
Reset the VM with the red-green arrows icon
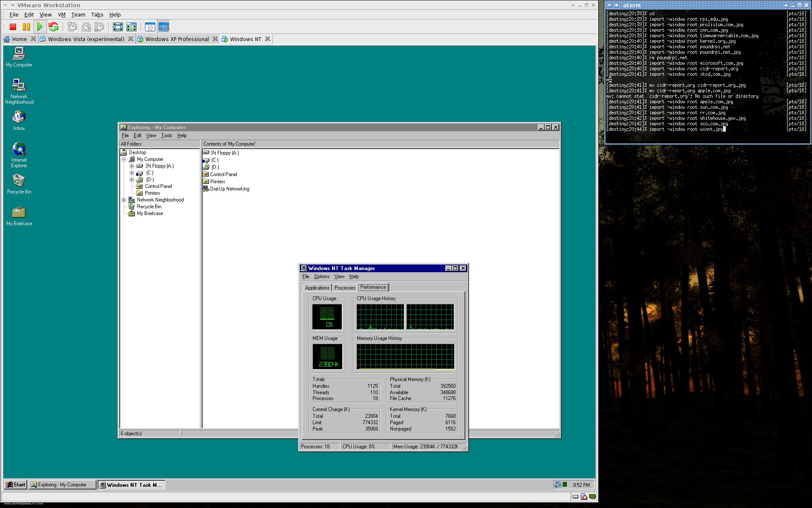(53, 27)
